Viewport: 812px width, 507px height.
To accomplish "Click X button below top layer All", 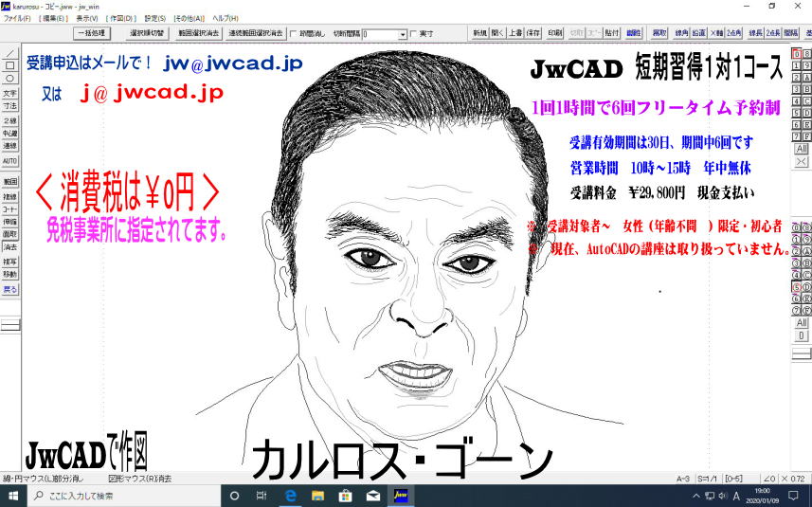I will point(802,162).
